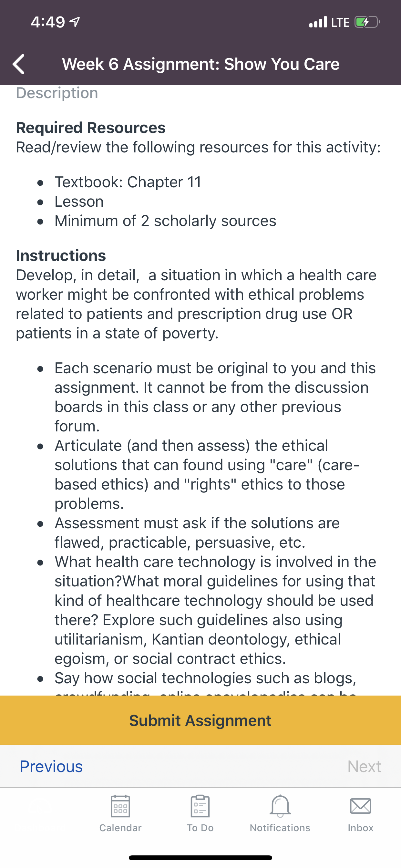
Task: Tap the back chevron arrow
Action: click(18, 64)
